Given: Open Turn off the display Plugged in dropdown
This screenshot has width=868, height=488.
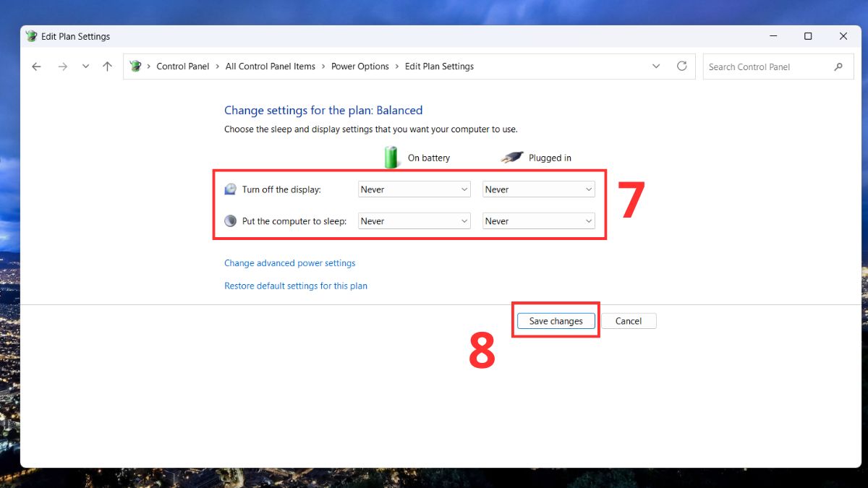Looking at the screenshot, I should pyautogui.click(x=539, y=189).
